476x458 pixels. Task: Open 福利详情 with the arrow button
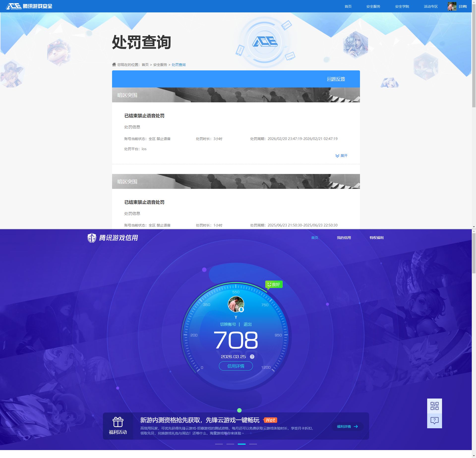point(347,426)
